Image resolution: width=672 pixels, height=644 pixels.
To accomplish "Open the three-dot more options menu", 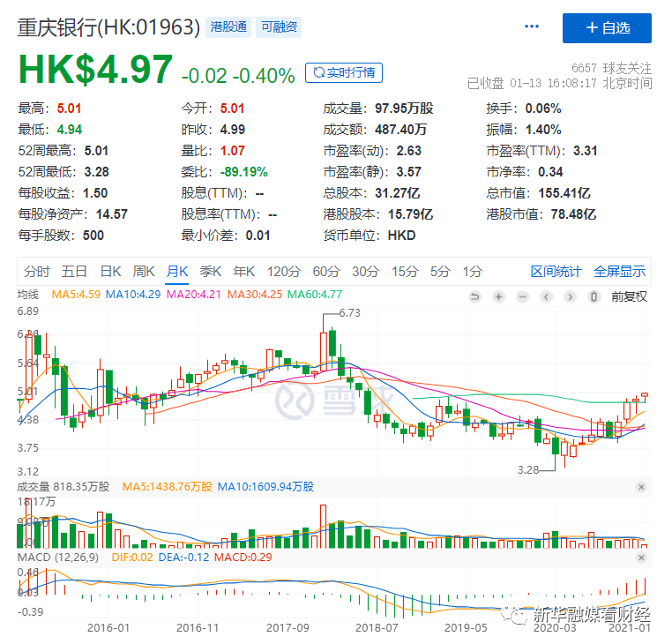I will [x=532, y=26].
